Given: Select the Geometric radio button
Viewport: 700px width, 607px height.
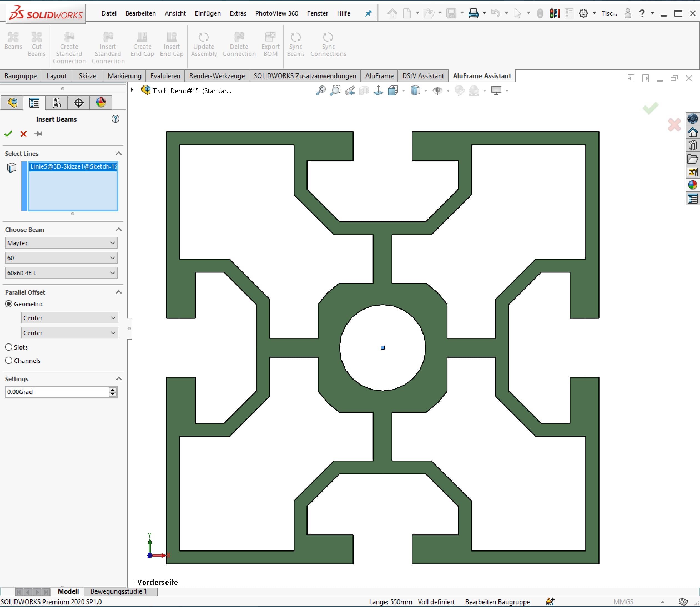Looking at the screenshot, I should [8, 303].
